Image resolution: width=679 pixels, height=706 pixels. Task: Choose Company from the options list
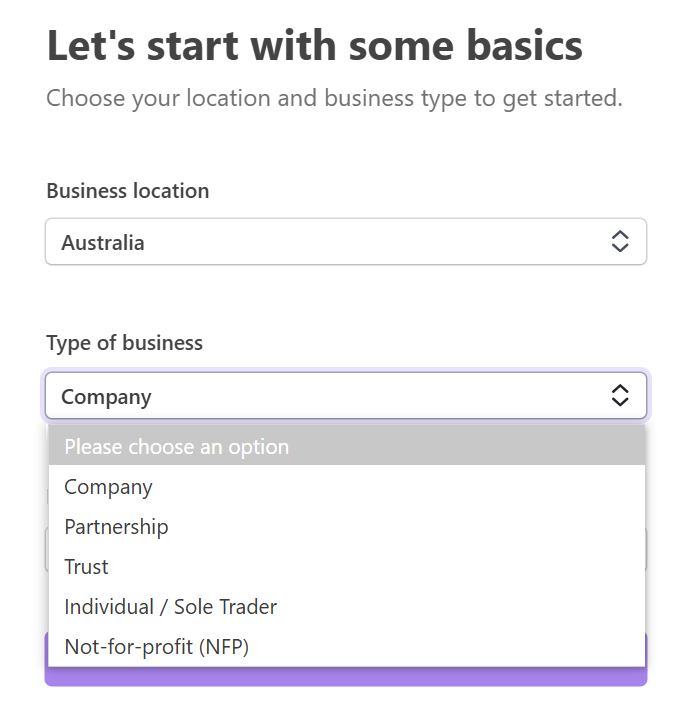(x=109, y=487)
